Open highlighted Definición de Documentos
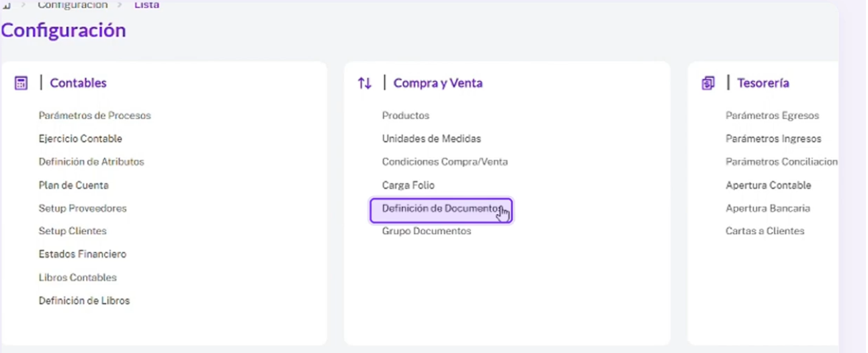This screenshot has height=353, width=868. [x=441, y=210]
